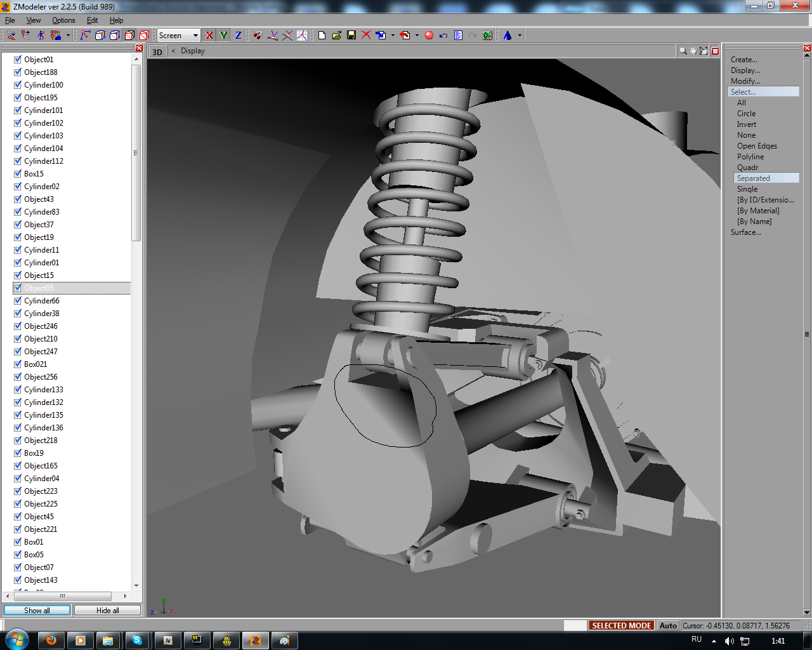Expand the Create... command group

pyautogui.click(x=743, y=60)
